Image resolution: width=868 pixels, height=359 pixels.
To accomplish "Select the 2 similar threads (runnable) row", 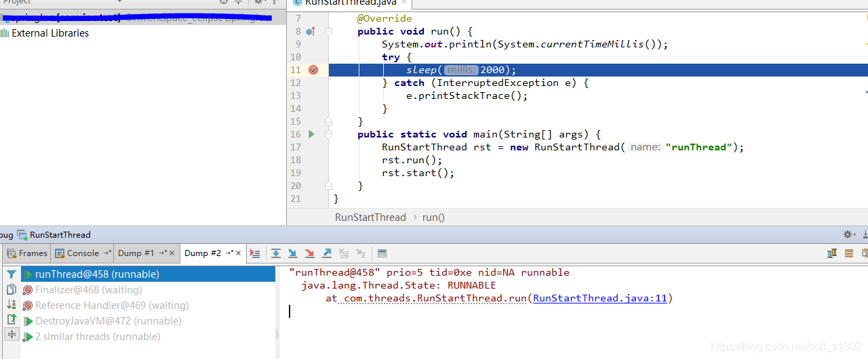I will coord(149,337).
